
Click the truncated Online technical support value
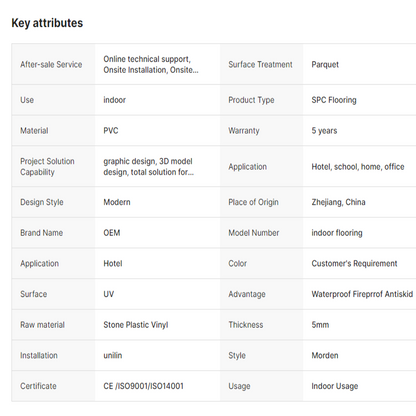click(x=151, y=64)
